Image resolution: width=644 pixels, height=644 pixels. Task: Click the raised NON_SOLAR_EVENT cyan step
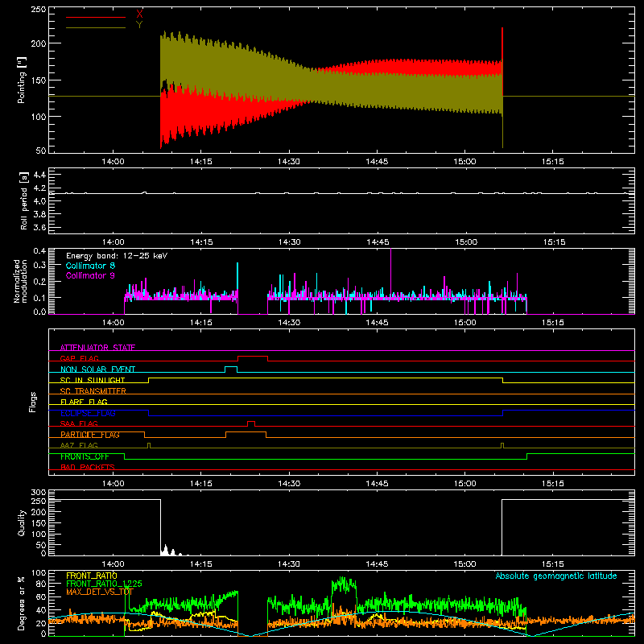pos(231,367)
